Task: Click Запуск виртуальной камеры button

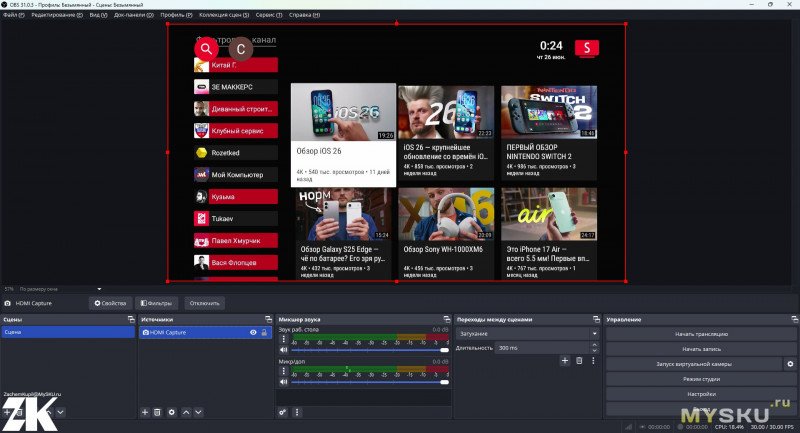Action: [693, 364]
